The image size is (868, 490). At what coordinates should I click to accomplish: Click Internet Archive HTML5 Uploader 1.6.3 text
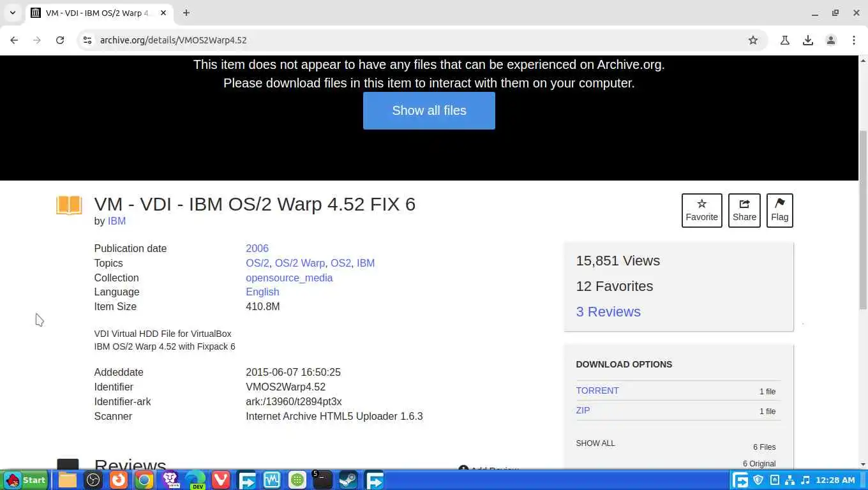pyautogui.click(x=334, y=416)
